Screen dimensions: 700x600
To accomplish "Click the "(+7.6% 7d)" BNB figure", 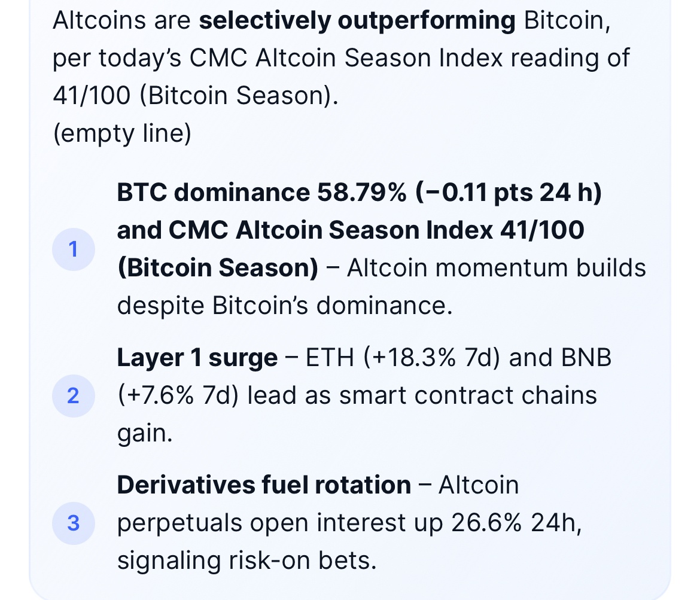I will point(177,395).
